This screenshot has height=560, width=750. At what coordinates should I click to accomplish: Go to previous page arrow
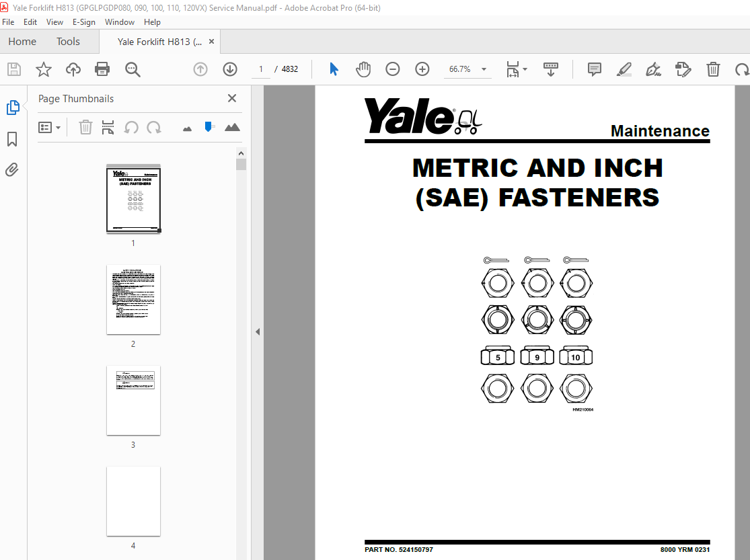click(200, 69)
